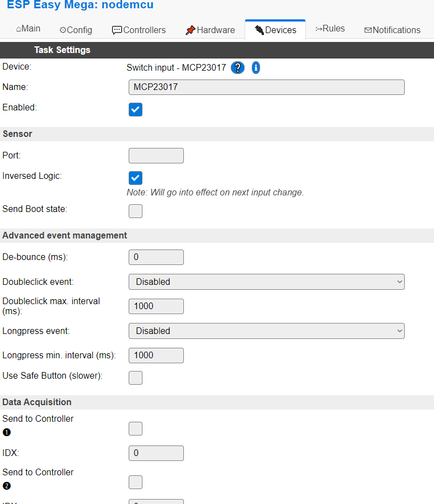Expand the Longpress event dropdown
Image resolution: width=434 pixels, height=504 pixels.
click(x=267, y=331)
